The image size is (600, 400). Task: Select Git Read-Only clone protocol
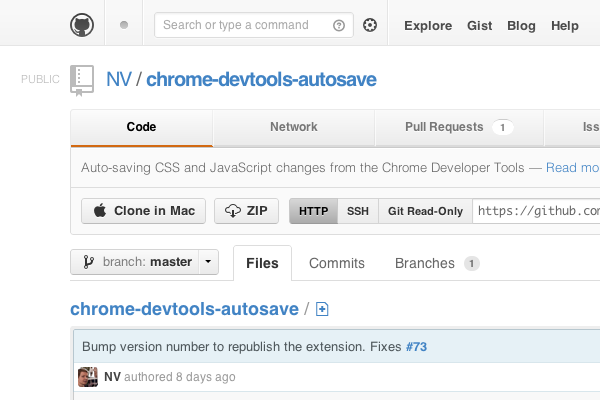[425, 211]
